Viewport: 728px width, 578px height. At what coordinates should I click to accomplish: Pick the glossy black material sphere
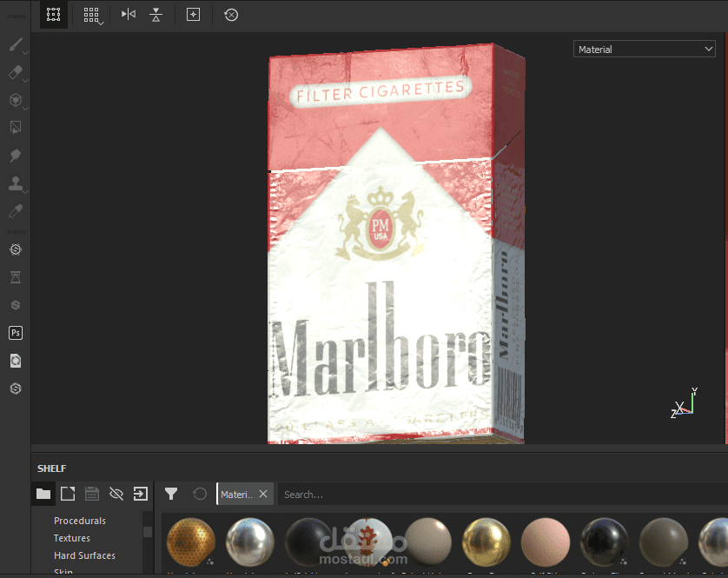tap(604, 542)
